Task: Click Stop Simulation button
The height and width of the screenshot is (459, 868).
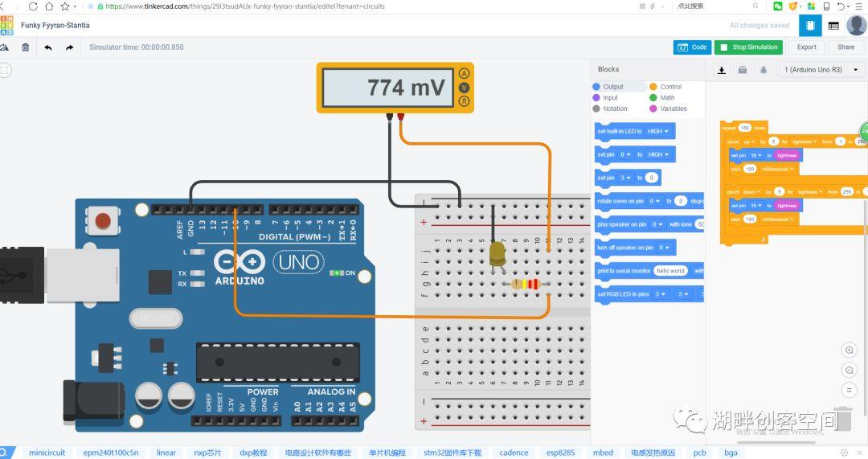Action: [x=748, y=47]
